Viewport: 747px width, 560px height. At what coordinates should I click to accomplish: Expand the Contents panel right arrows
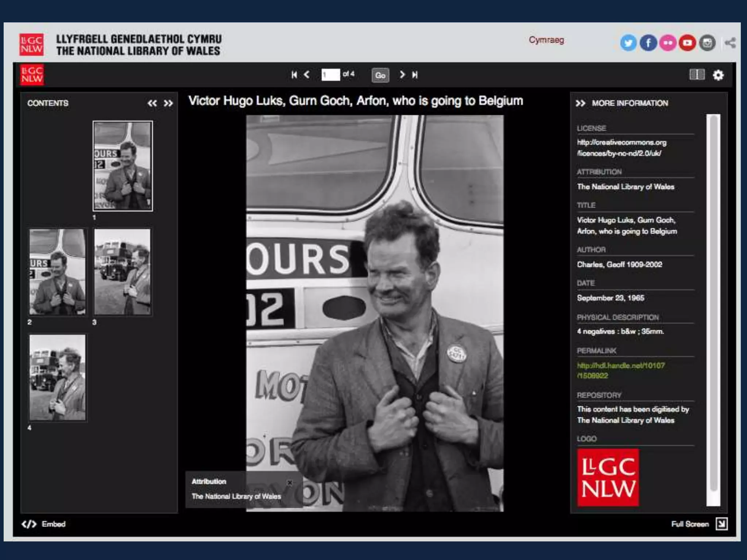pos(168,103)
